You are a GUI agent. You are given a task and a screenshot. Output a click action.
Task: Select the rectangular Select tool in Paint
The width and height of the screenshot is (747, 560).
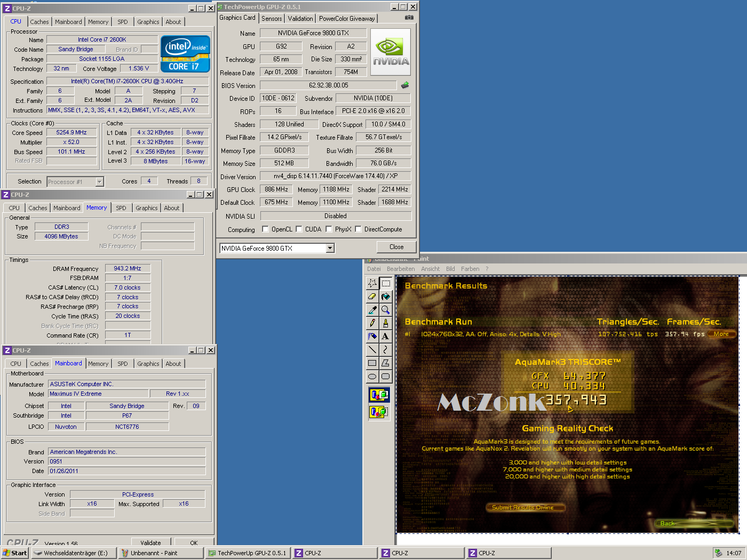click(385, 283)
